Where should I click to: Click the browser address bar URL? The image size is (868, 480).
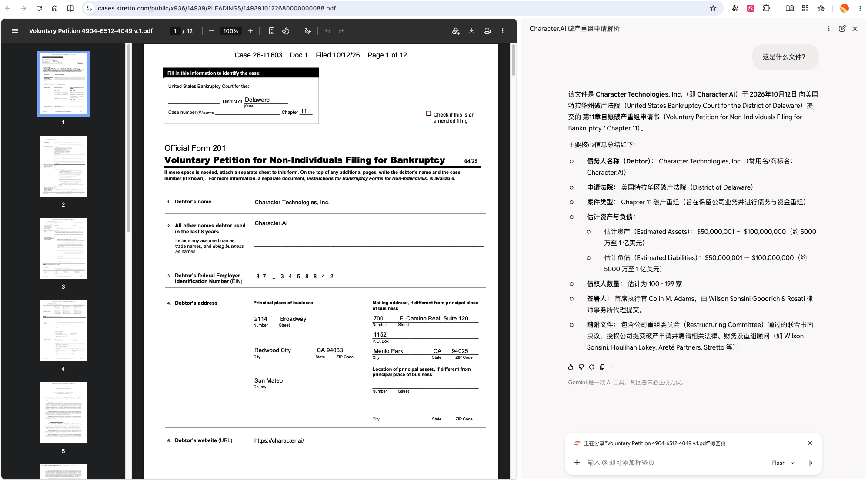[x=217, y=8]
